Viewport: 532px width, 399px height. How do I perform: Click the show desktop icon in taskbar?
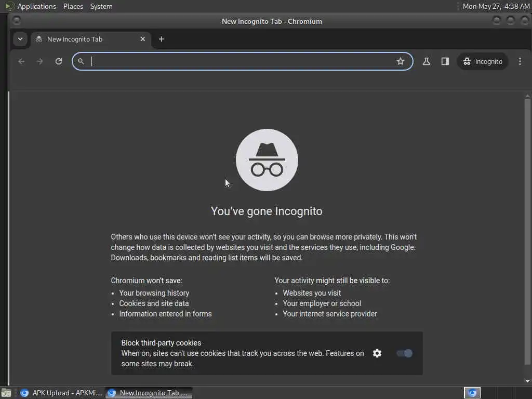click(x=6, y=393)
